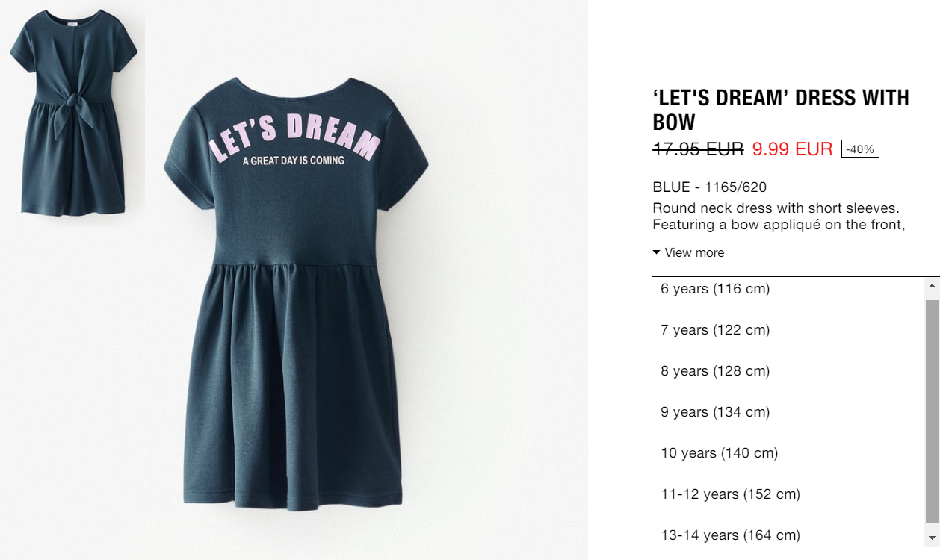Click the BLUE - 1165/620 colour reference
Viewport: 943px width, 560px height.
pos(709,187)
